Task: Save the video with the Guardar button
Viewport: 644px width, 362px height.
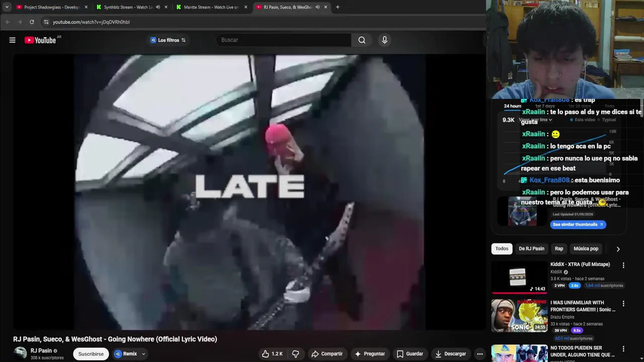Action: pos(410,354)
